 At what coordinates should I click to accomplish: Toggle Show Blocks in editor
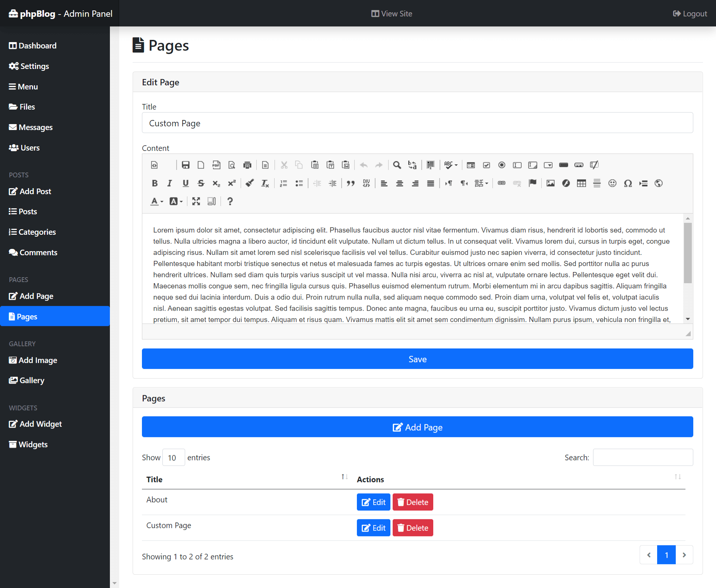pos(212,202)
